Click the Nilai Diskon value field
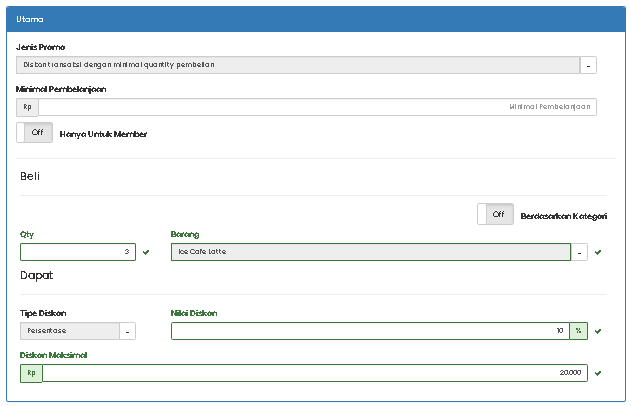The width and height of the screenshot is (631, 406). pos(369,331)
